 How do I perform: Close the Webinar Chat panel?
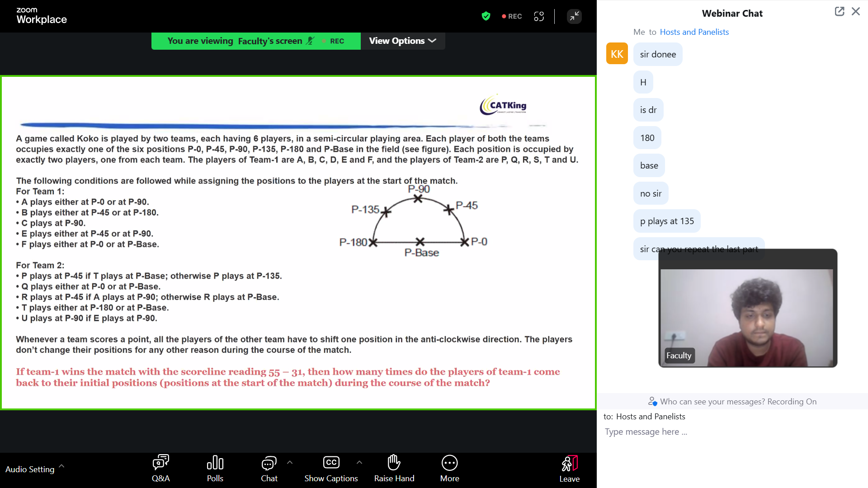click(856, 12)
